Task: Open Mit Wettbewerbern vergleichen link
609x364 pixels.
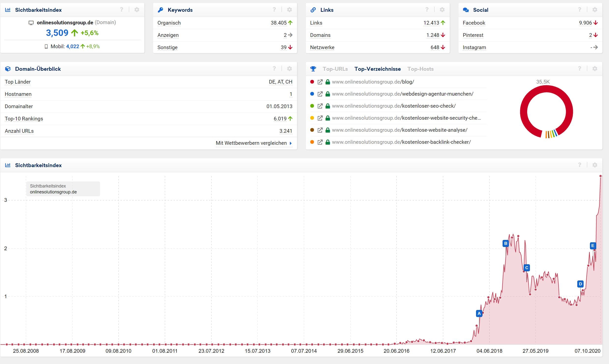Action: [254, 143]
